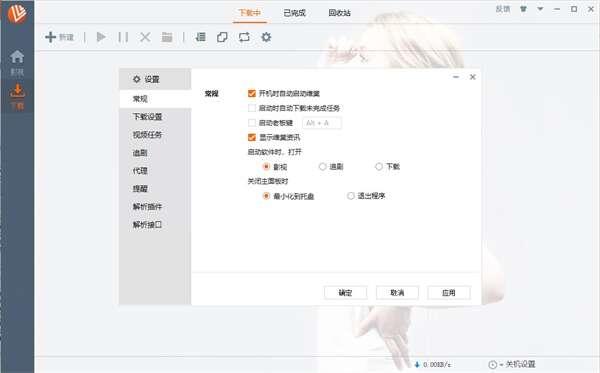This screenshot has height=373, width=600.
Task: Select the 常规 settings category
Action: pyautogui.click(x=155, y=99)
